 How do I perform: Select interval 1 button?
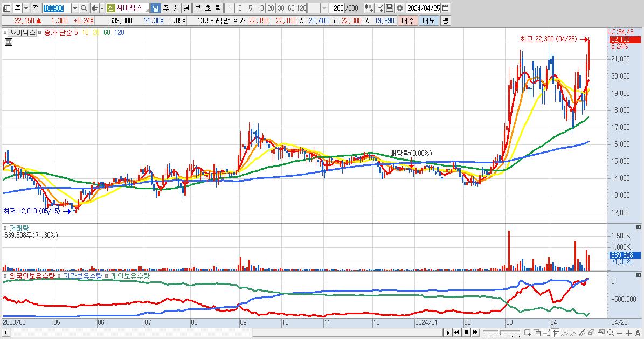230,8
